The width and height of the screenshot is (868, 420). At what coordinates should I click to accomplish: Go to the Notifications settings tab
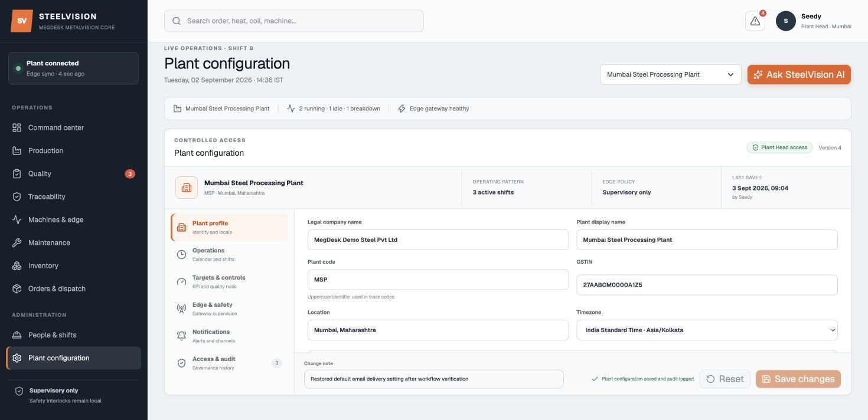point(230,336)
